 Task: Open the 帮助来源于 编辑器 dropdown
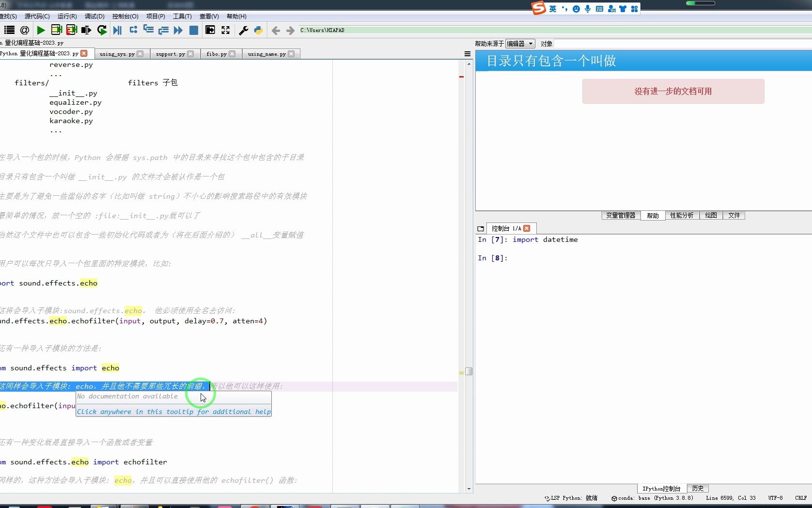pyautogui.click(x=520, y=44)
